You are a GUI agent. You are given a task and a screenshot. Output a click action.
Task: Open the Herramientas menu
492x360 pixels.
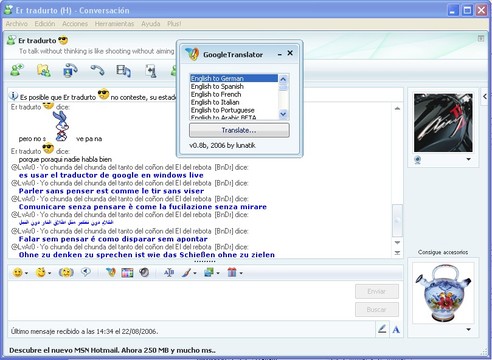point(114,24)
